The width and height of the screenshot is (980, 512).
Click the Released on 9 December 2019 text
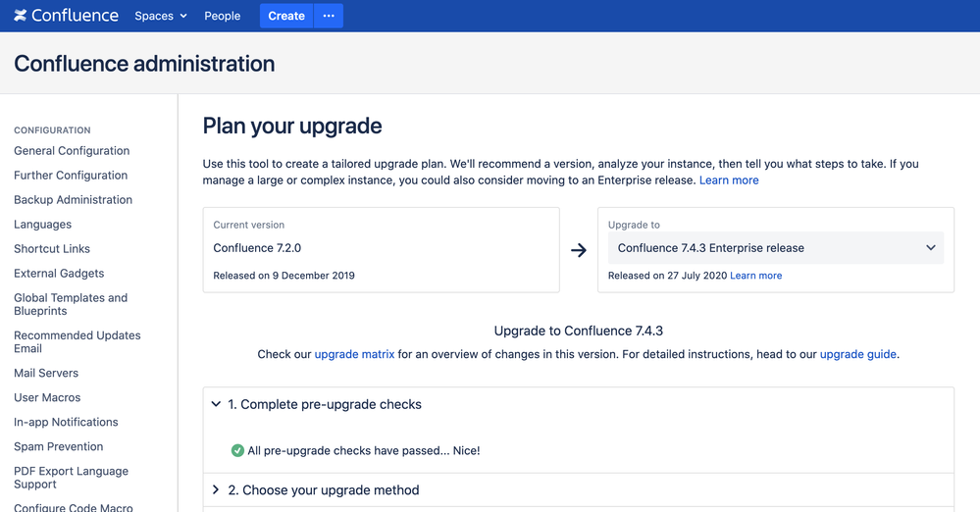[284, 275]
